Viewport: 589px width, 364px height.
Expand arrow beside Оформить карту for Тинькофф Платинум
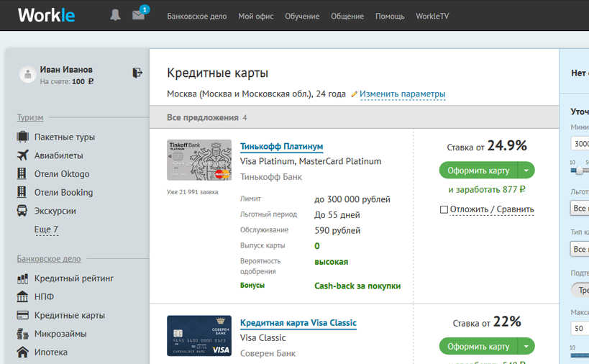click(x=526, y=170)
